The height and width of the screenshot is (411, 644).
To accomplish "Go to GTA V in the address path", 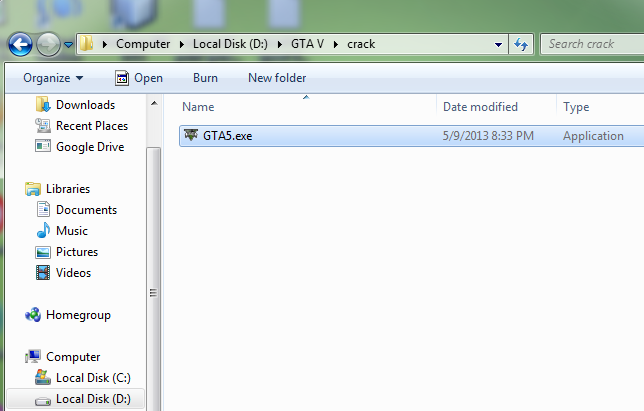I will (x=308, y=44).
